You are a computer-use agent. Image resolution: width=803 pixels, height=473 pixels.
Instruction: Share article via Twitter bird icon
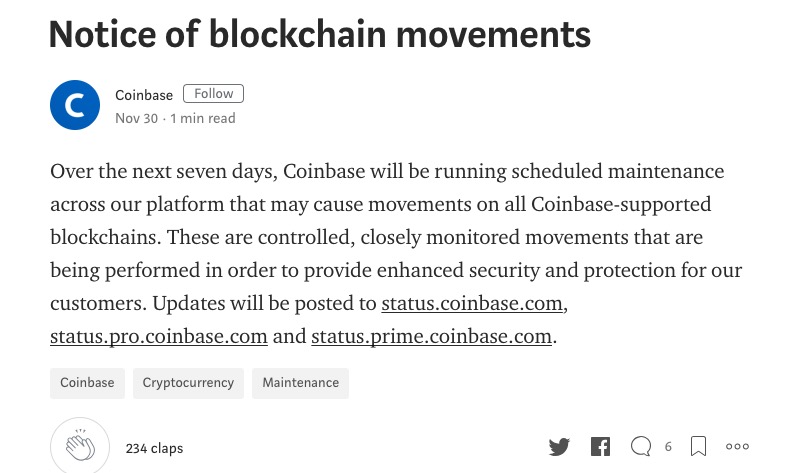pyautogui.click(x=559, y=446)
